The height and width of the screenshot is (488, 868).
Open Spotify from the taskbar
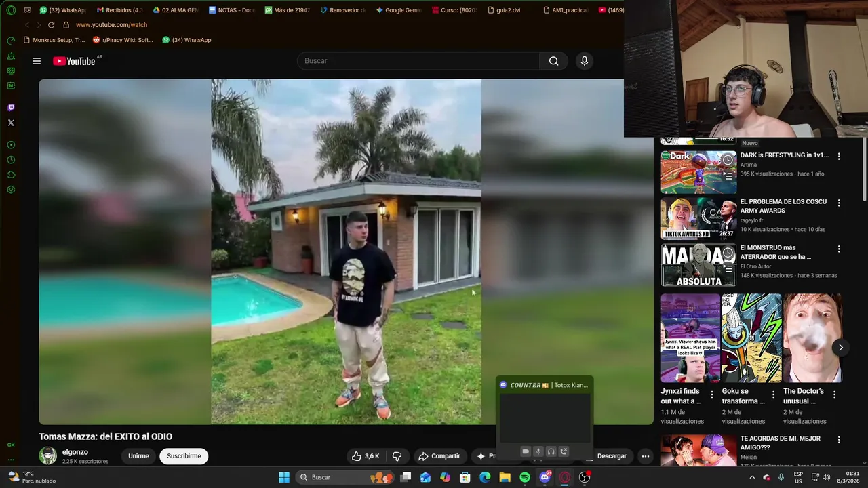[525, 477]
